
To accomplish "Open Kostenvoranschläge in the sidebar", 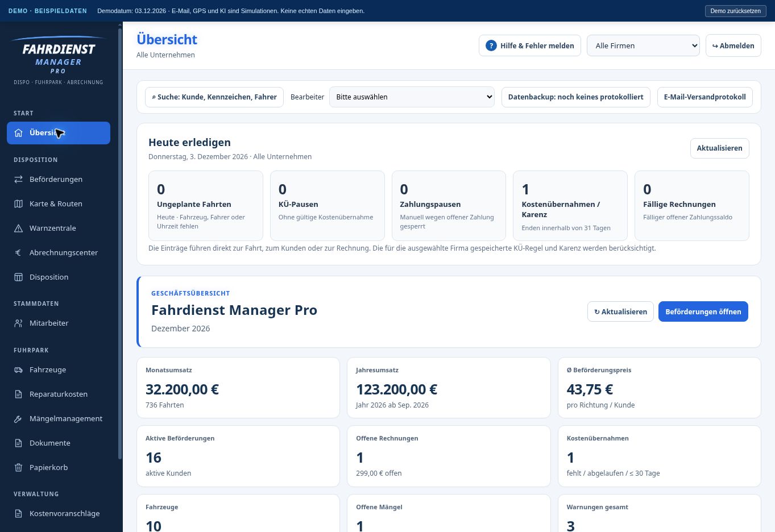I will [59, 514].
